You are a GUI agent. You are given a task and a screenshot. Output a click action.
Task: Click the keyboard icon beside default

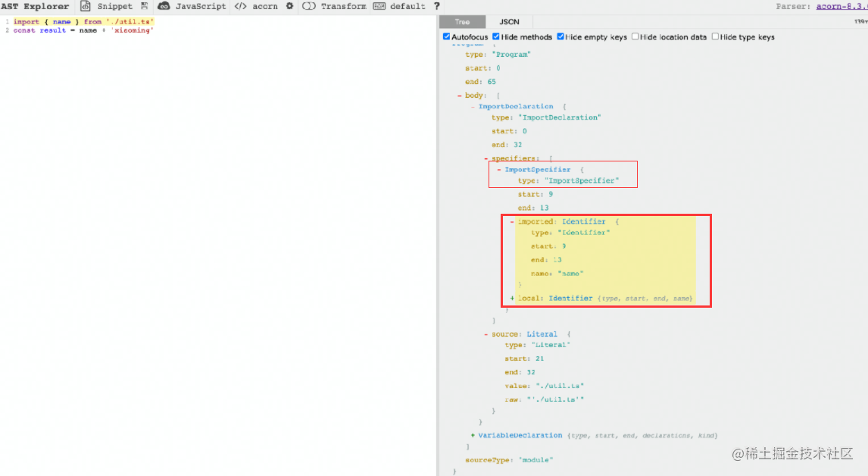[379, 6]
